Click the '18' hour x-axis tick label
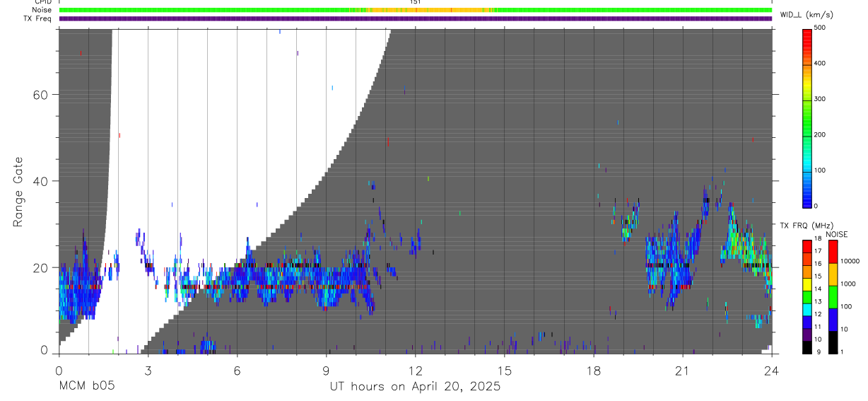This screenshot has width=868, height=401. click(593, 370)
